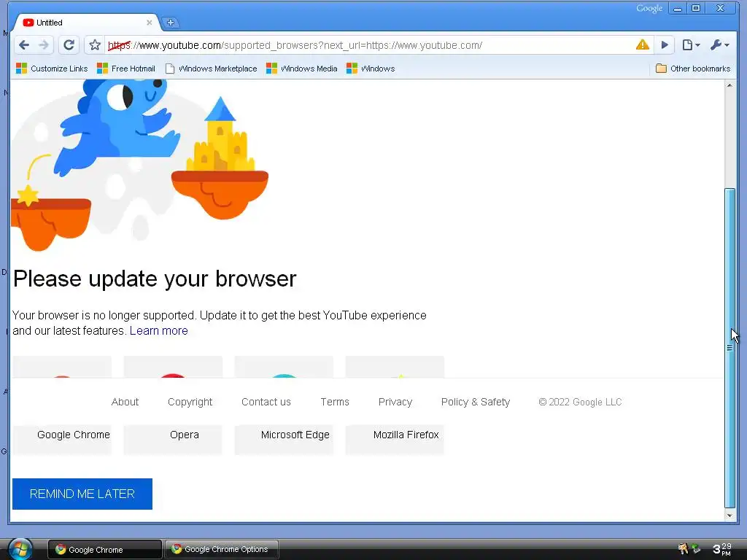
Task: Open the wrench settings menu
Action: click(x=719, y=45)
